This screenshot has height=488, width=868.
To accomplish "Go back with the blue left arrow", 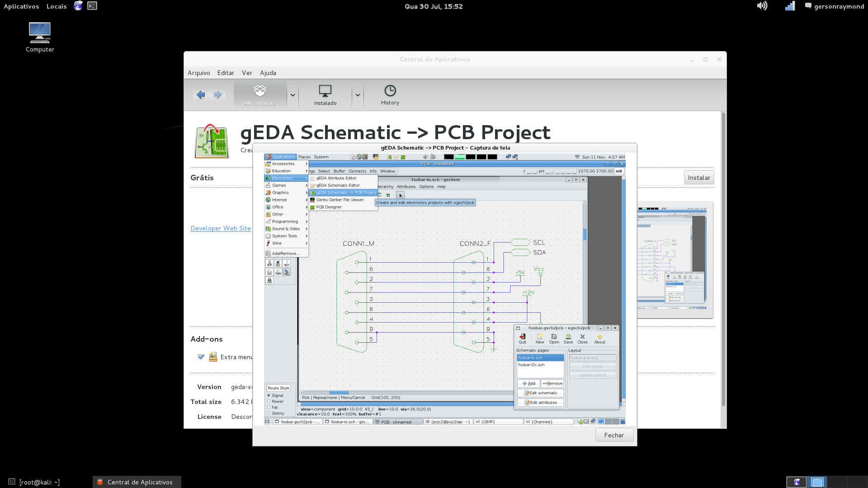I will 201,95.
